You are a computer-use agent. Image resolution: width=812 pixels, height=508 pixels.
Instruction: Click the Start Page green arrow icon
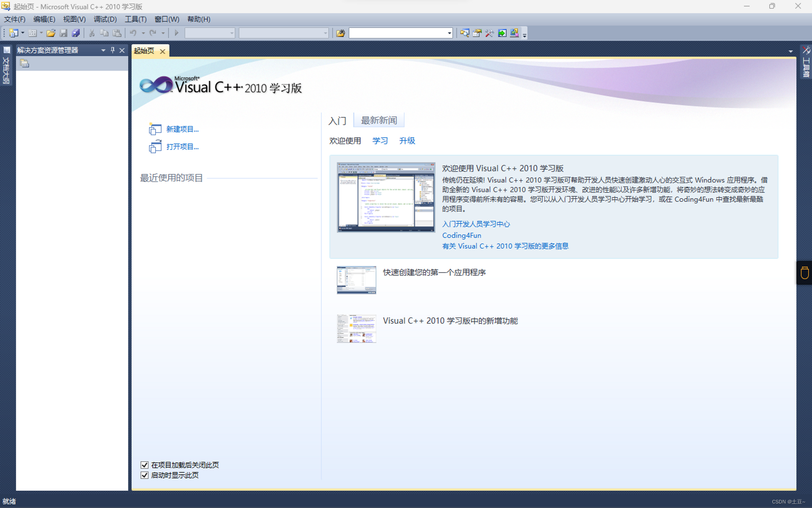pyautogui.click(x=502, y=33)
